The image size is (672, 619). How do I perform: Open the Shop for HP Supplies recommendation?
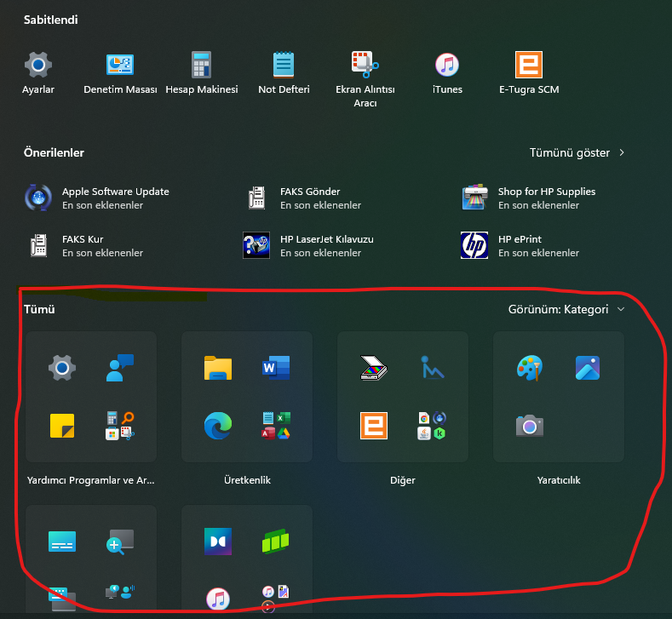point(528,198)
